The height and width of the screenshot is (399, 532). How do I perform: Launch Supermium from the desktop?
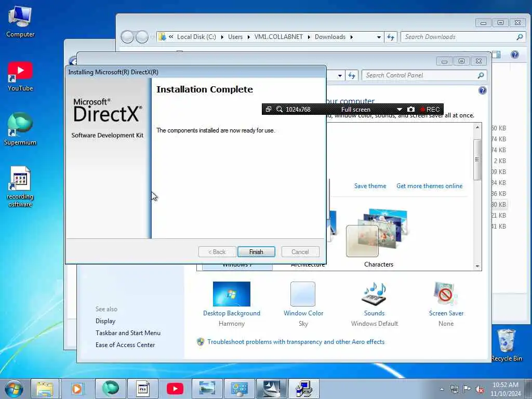[20, 129]
